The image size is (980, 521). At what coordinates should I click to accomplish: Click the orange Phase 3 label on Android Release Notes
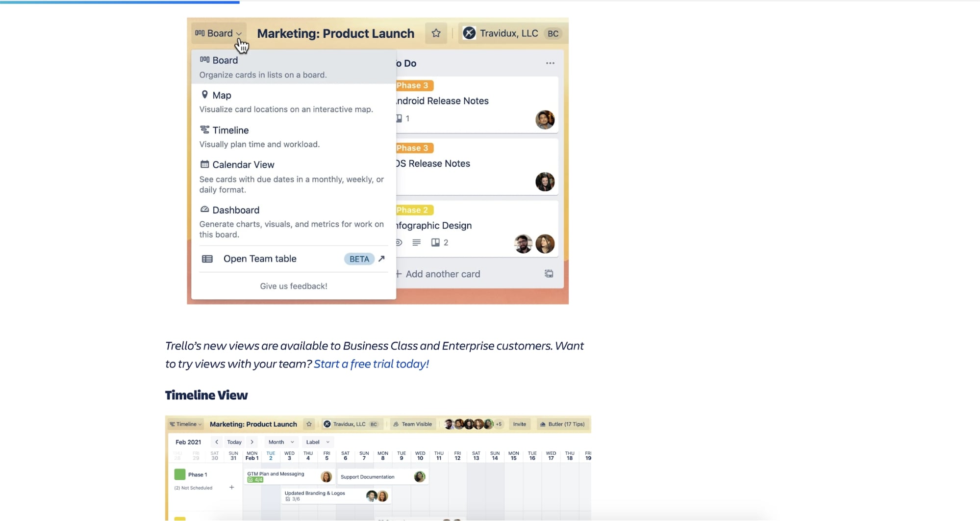pos(414,85)
